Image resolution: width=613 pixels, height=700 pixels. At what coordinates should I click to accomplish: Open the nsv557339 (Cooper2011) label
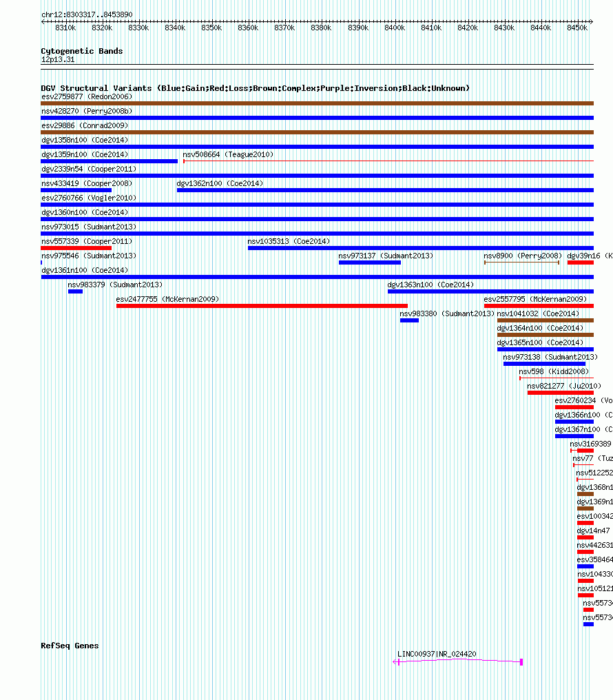click(x=87, y=242)
